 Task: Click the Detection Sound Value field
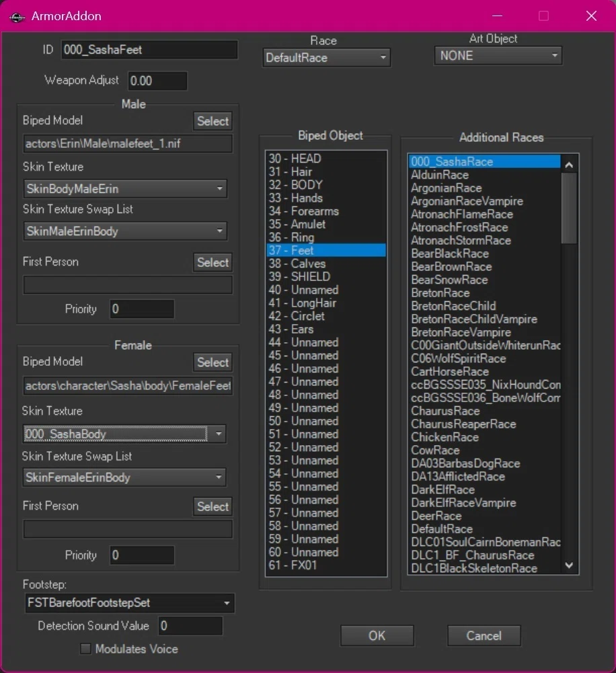tap(190, 626)
